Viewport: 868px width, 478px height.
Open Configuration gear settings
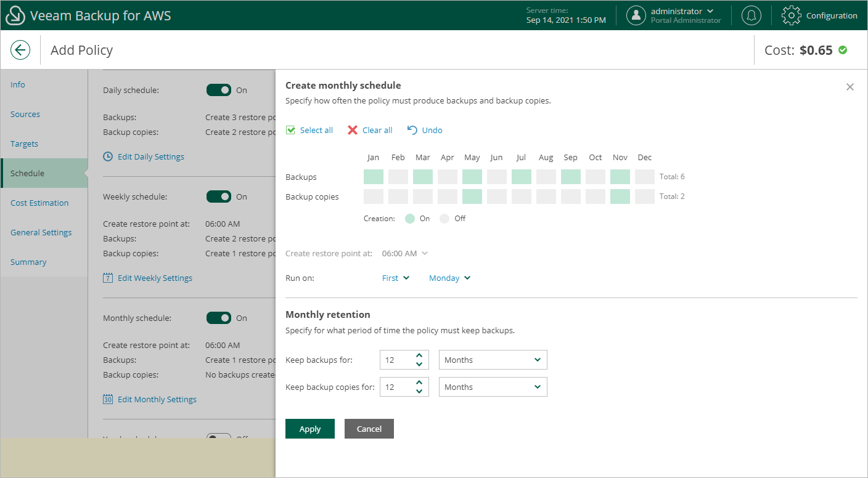click(791, 15)
